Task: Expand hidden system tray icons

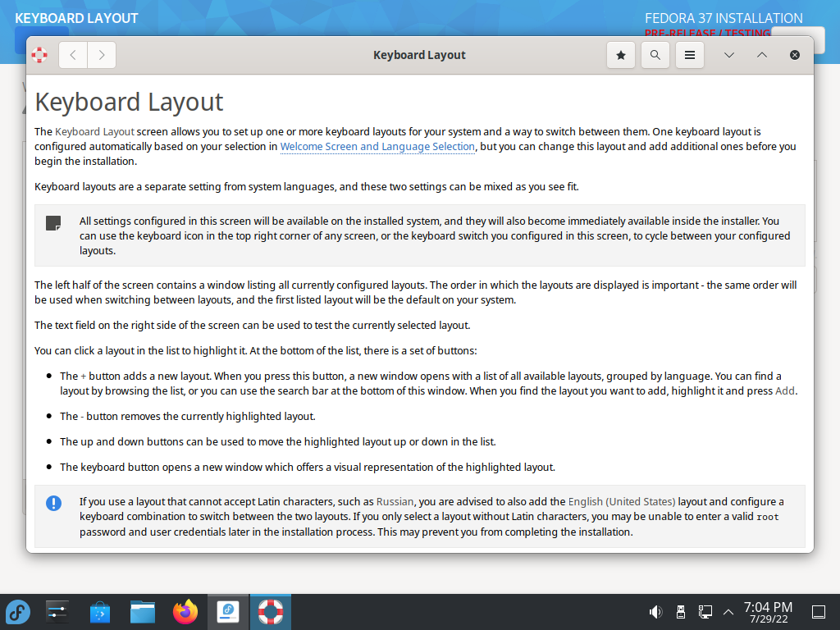Action: point(728,612)
